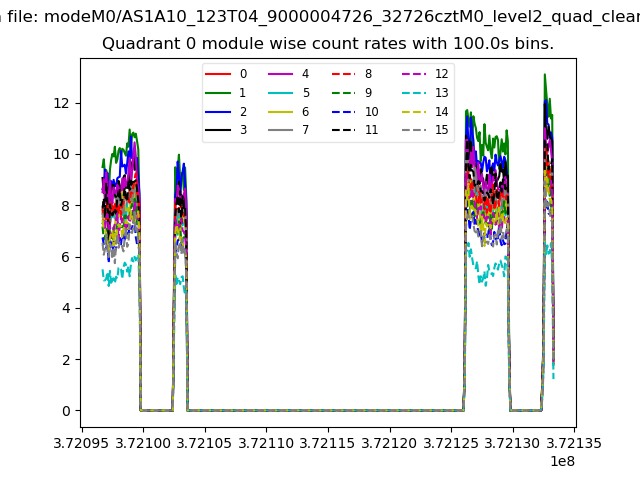
Task: Click legend label 12 in the legend
Action: (x=441, y=74)
